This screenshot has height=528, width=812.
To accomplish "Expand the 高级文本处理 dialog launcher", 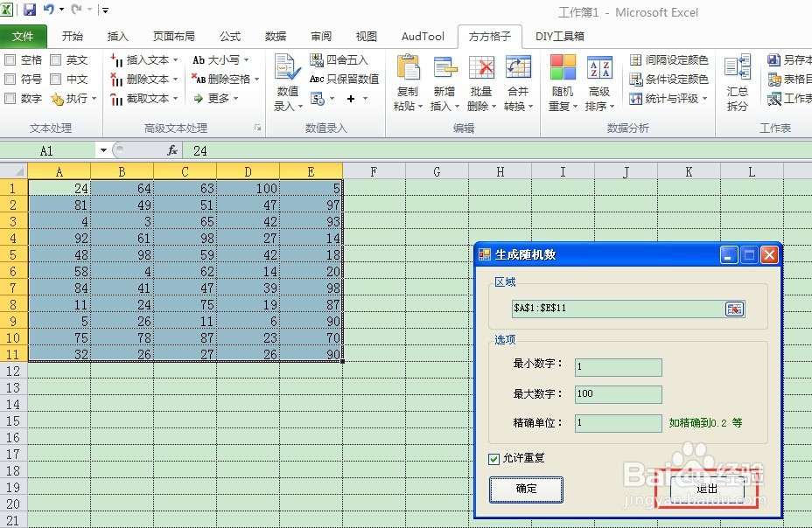I will (257, 128).
